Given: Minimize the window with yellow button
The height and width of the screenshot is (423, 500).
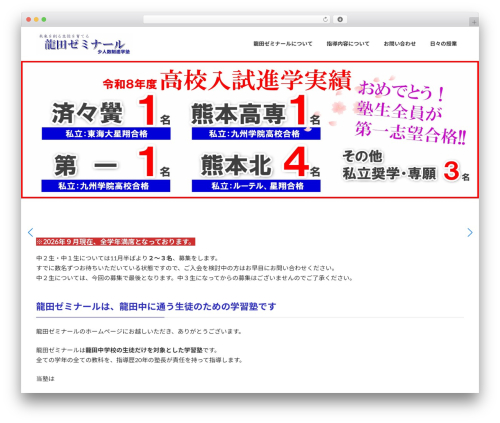Looking at the screenshot, I should pyautogui.click(x=36, y=19).
